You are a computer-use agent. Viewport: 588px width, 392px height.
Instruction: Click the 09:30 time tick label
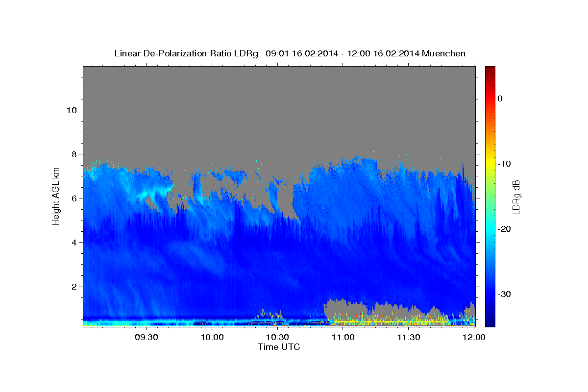click(147, 337)
